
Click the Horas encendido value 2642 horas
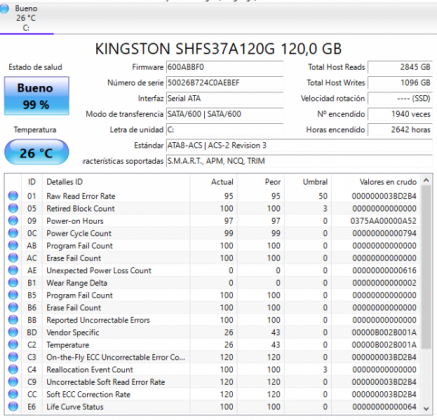(400, 130)
